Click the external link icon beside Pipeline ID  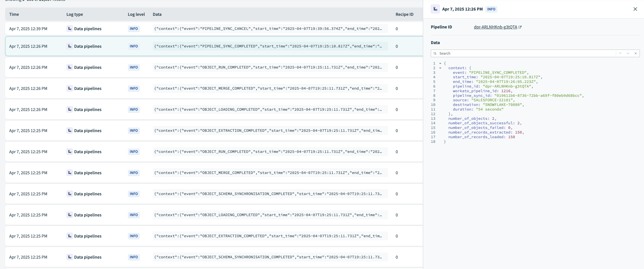(x=520, y=27)
